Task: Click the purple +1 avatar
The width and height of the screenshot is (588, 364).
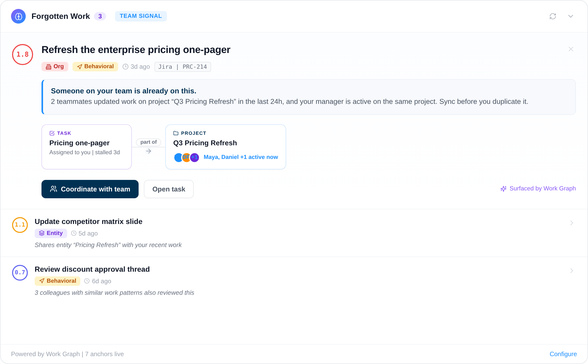Action: (195, 157)
